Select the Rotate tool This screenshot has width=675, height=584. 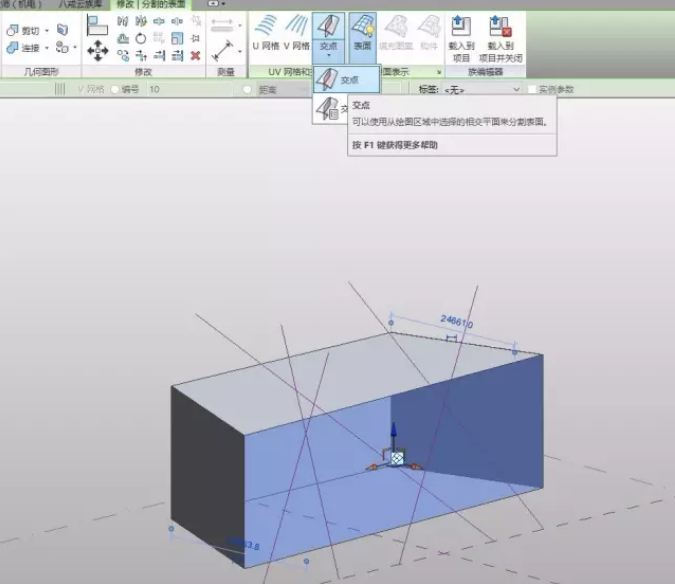pos(141,39)
